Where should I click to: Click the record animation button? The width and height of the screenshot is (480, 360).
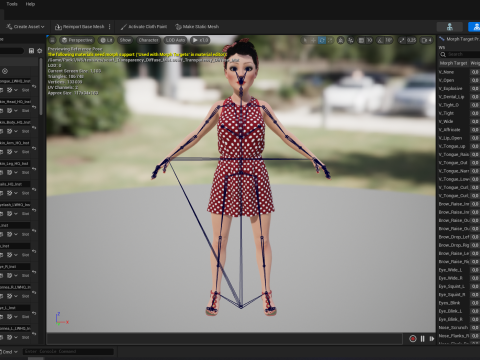[x=413, y=339]
